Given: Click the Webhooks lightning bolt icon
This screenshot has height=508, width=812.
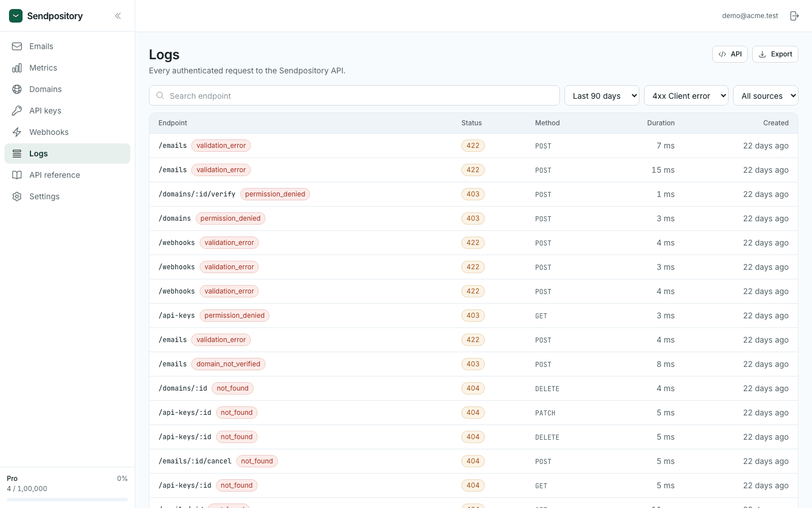Looking at the screenshot, I should 17,132.
